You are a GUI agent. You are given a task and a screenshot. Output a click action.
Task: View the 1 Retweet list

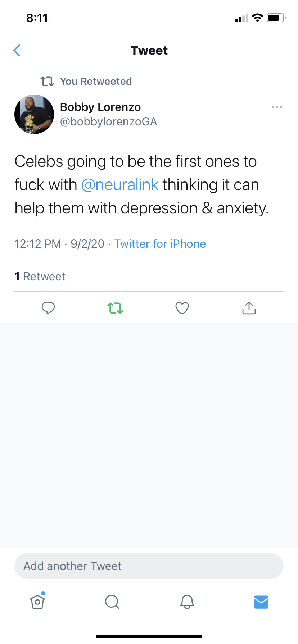point(40,276)
